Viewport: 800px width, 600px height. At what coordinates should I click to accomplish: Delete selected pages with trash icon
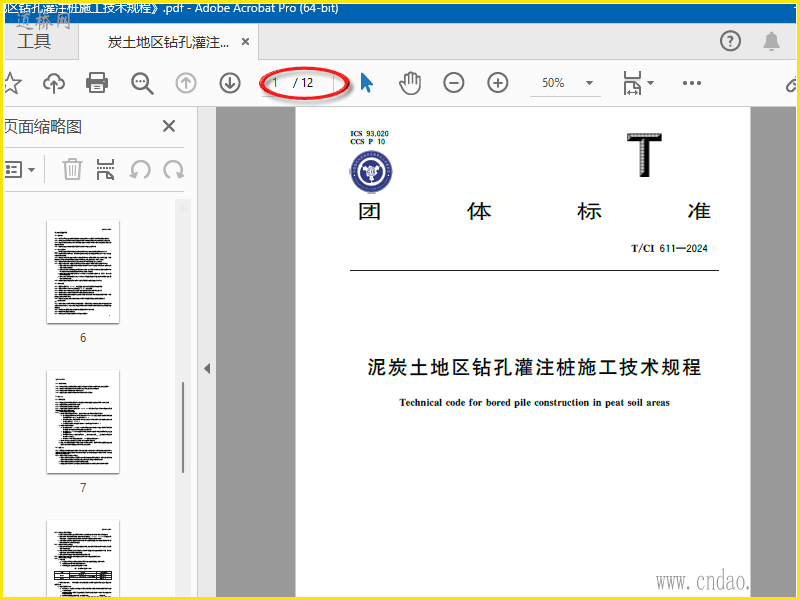[x=72, y=169]
